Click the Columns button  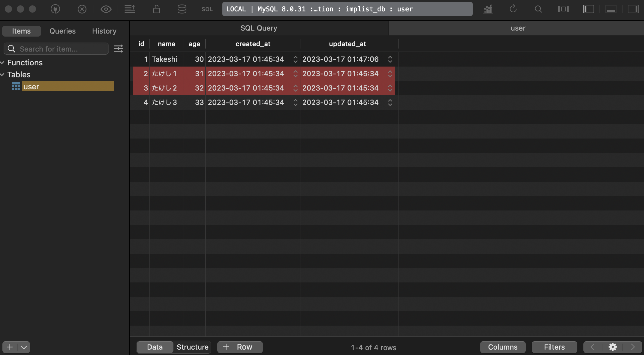[x=503, y=347]
